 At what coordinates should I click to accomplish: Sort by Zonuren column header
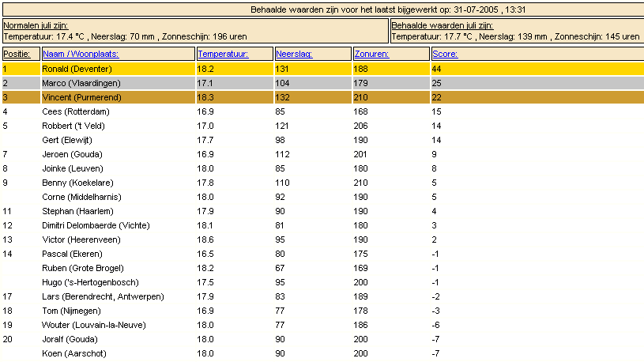[371, 54]
